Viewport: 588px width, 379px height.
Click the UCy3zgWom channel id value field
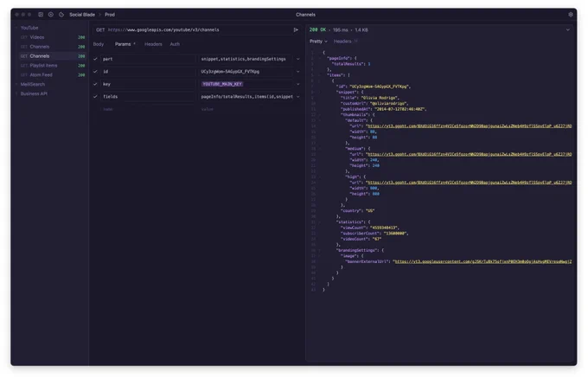click(246, 71)
